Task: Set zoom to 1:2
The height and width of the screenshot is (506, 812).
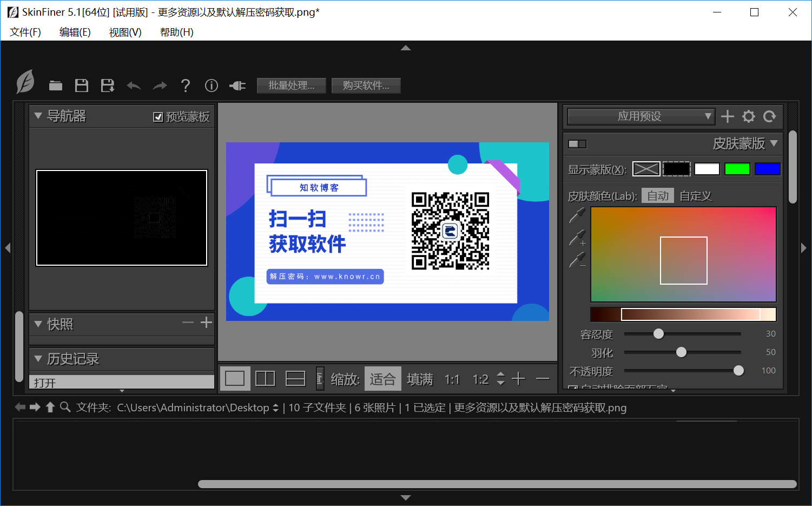Action: point(480,379)
